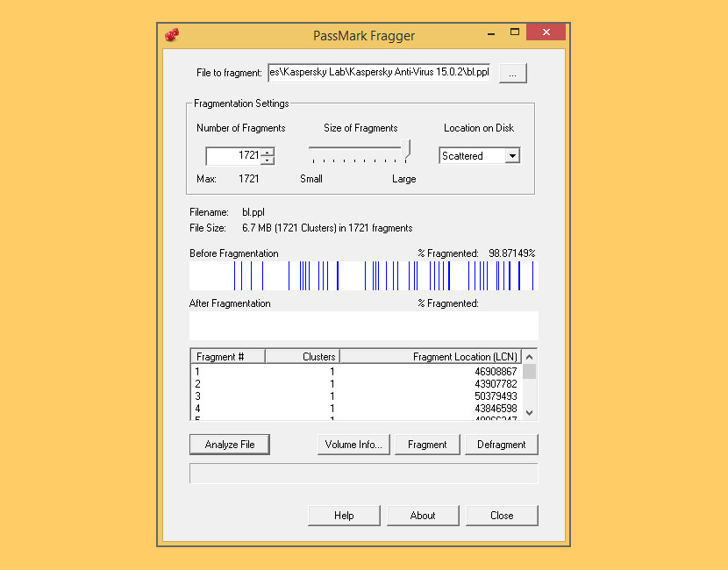Image resolution: width=728 pixels, height=570 pixels.
Task: Open the Location on Disk dropdown arrow
Action: (x=512, y=156)
